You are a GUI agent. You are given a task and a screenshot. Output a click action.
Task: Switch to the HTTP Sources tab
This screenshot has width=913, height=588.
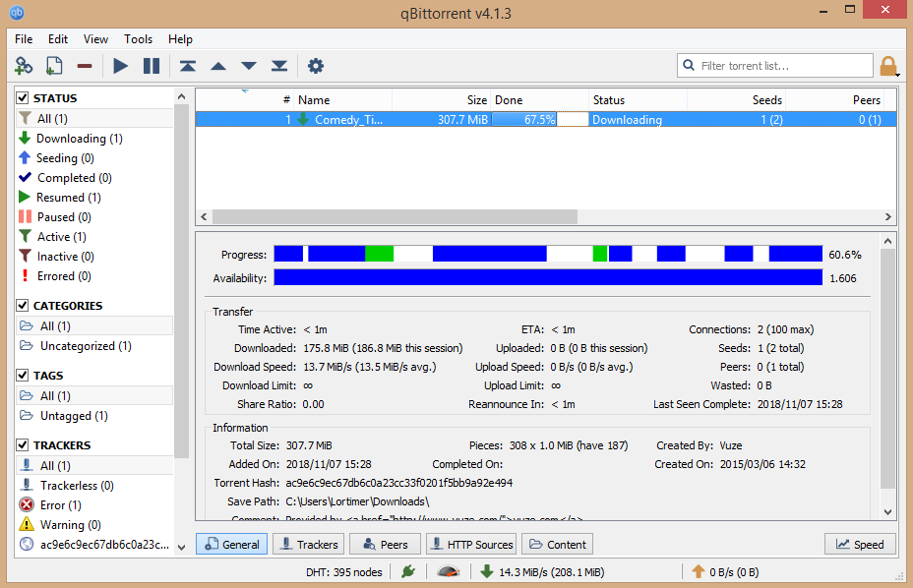click(471, 545)
